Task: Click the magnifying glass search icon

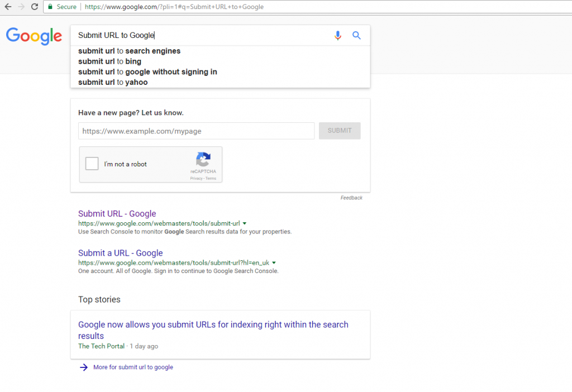Action: [x=356, y=35]
